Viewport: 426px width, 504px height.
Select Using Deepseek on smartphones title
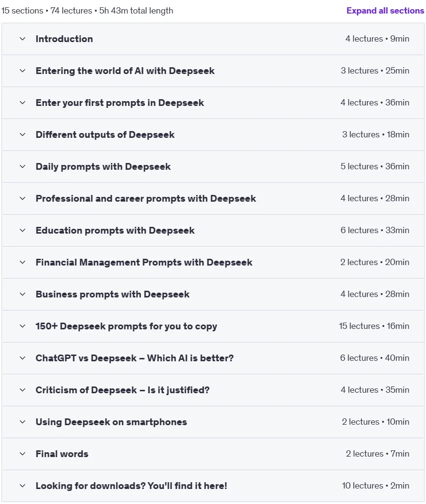tap(111, 422)
